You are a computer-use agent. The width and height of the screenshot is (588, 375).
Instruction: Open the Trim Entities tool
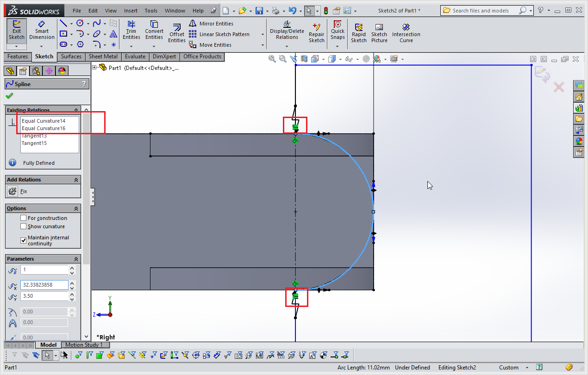(131, 31)
